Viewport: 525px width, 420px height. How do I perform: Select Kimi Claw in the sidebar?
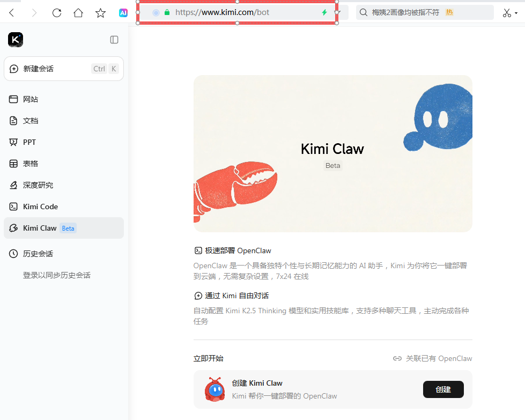click(64, 228)
